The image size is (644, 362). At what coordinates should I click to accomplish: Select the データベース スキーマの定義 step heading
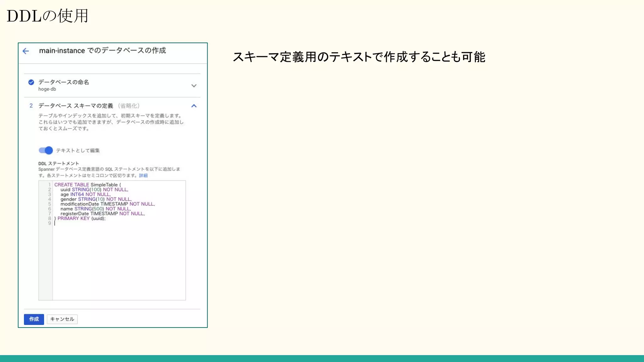tap(76, 106)
